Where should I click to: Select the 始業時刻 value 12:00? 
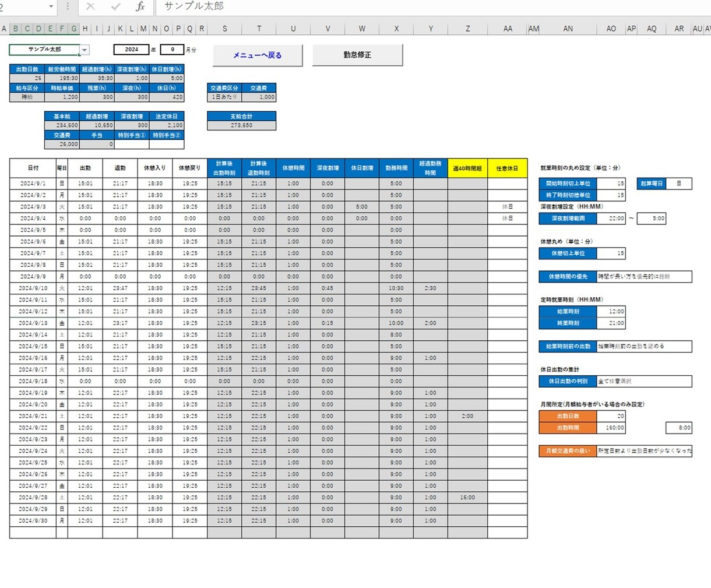(x=611, y=312)
